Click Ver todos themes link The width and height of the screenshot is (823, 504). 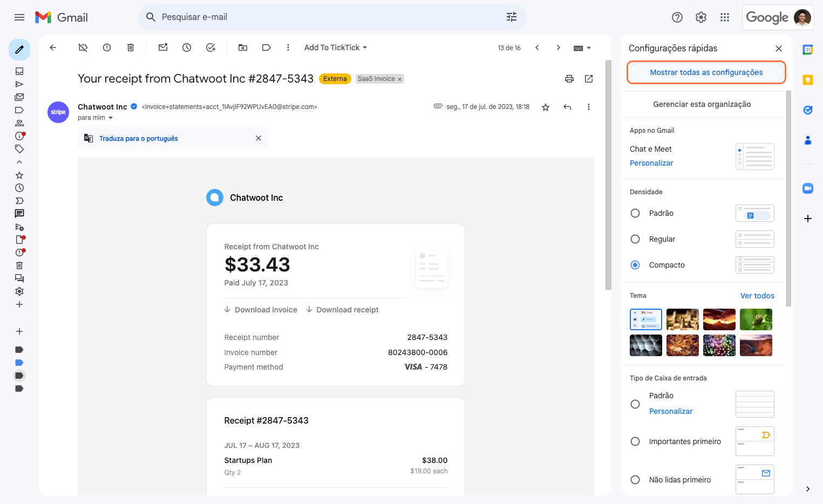757,296
